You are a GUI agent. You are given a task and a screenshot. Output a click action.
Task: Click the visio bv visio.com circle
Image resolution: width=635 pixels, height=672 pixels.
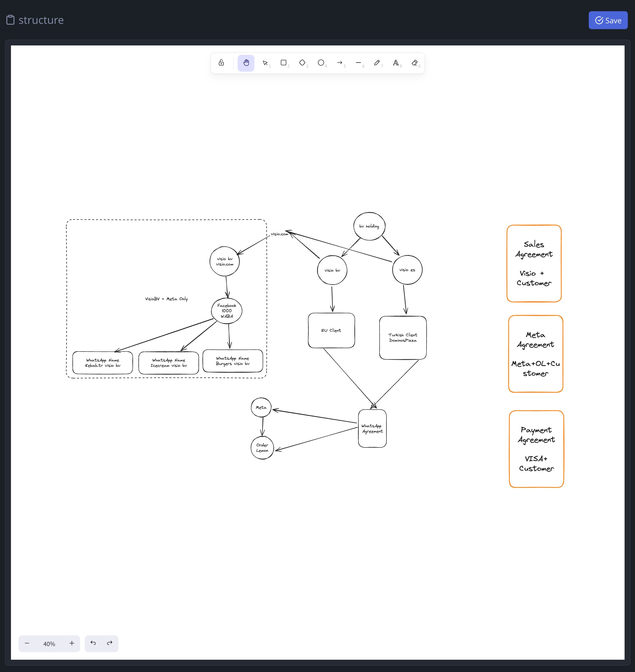(225, 261)
